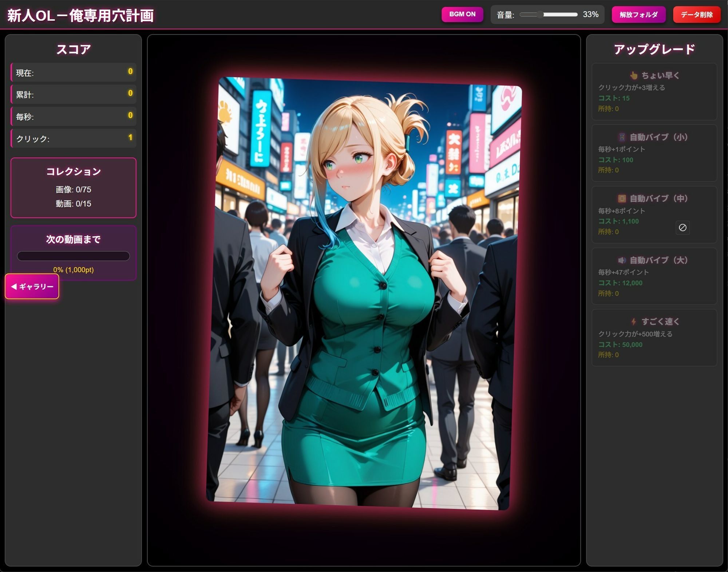Open the ギャラリー side panel
The image size is (728, 572).
(32, 287)
